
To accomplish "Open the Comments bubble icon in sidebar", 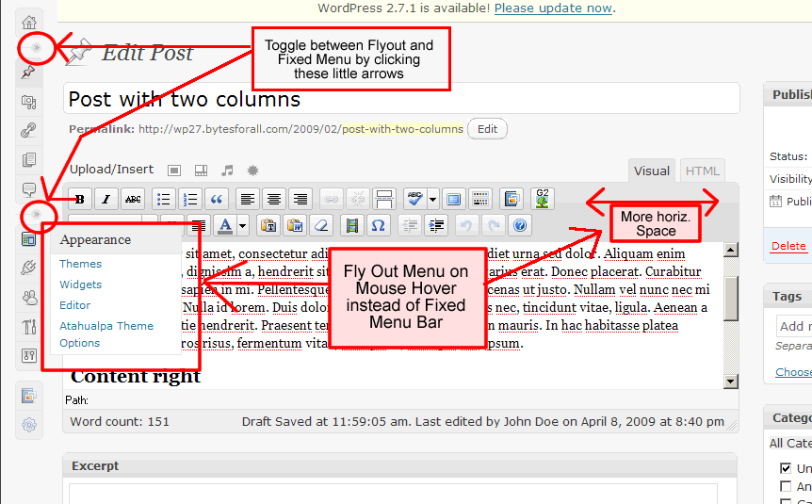I will click(x=29, y=189).
